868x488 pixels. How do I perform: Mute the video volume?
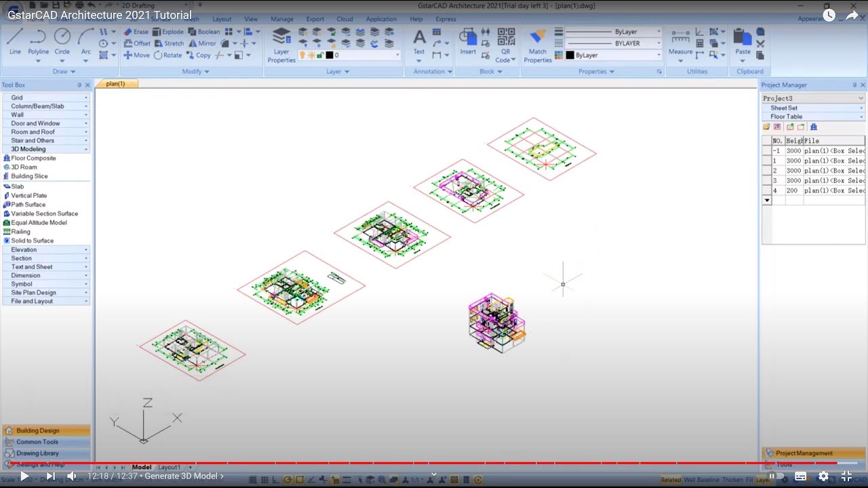point(71,476)
